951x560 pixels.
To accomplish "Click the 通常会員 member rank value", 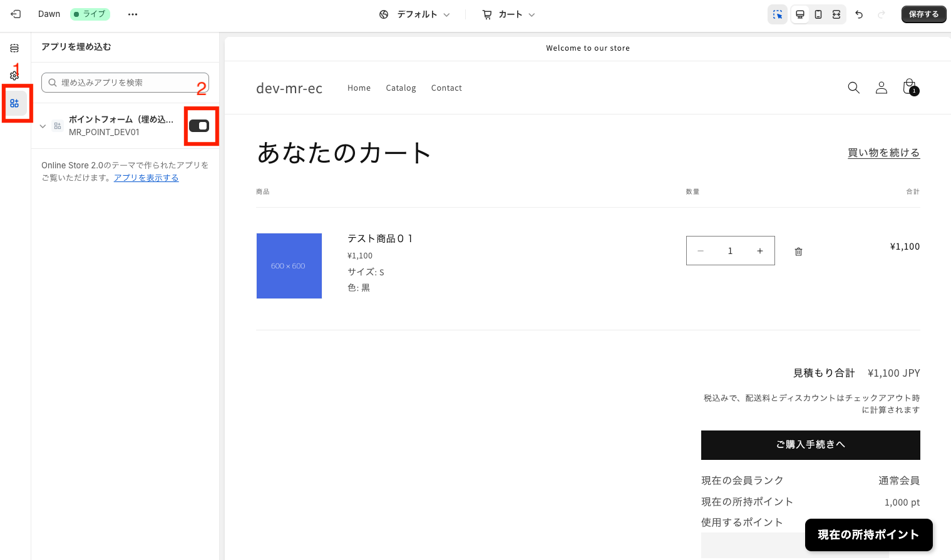I will tap(899, 481).
